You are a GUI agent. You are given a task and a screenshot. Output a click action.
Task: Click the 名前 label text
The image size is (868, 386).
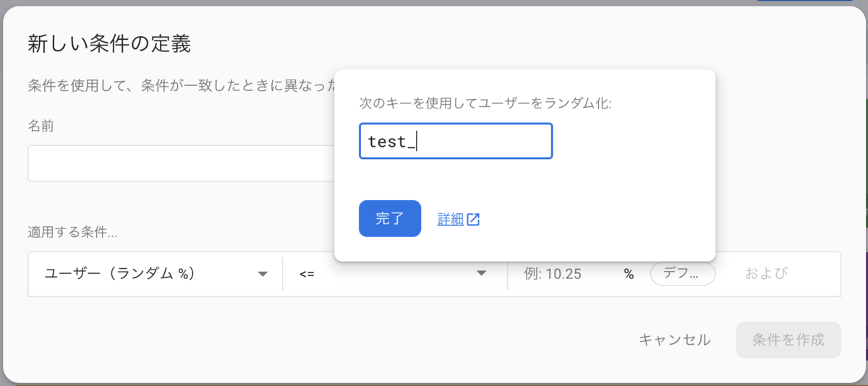(41, 126)
